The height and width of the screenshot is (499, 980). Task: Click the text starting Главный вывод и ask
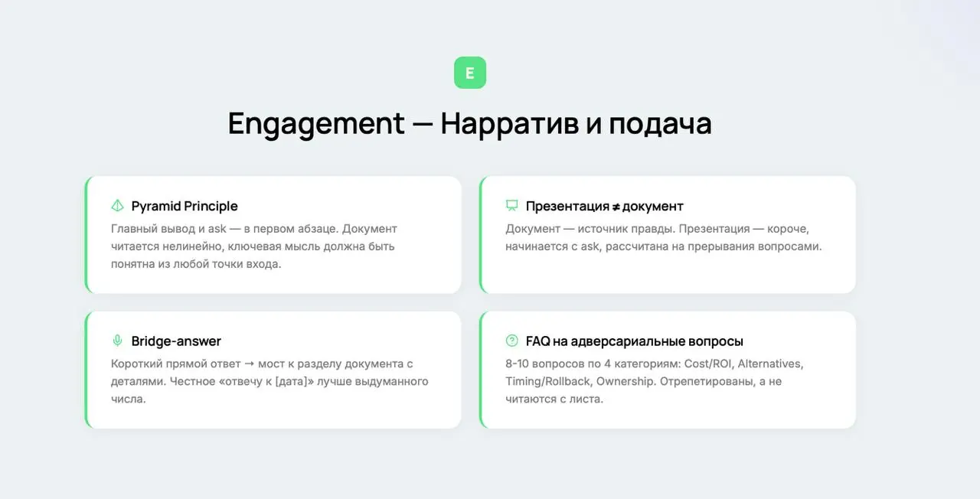click(254, 246)
